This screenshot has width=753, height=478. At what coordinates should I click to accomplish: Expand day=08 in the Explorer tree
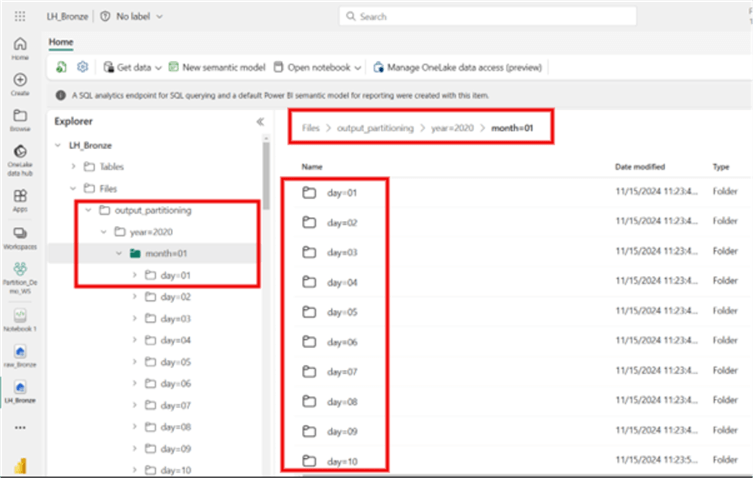point(134,427)
